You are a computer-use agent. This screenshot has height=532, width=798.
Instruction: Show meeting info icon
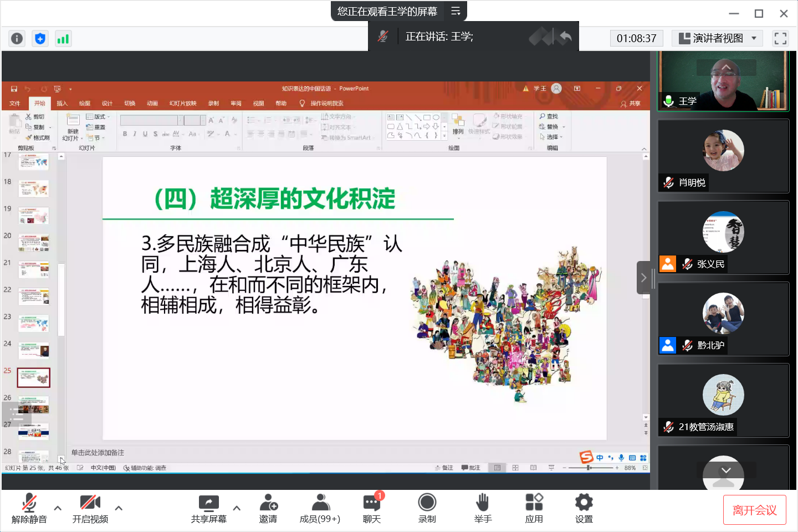[17, 38]
